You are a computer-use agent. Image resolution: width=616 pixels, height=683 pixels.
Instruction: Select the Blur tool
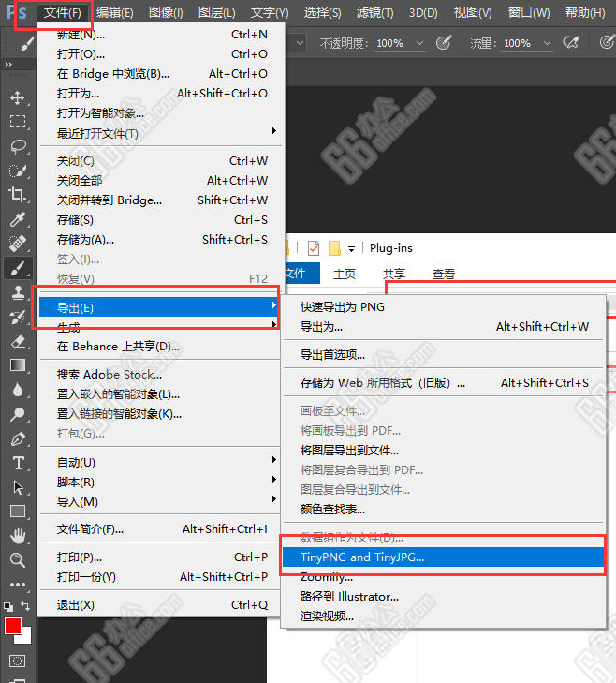[18, 390]
